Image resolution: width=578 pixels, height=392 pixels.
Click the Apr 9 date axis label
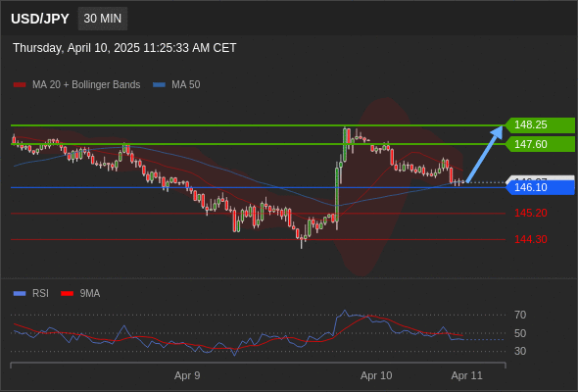pos(187,375)
